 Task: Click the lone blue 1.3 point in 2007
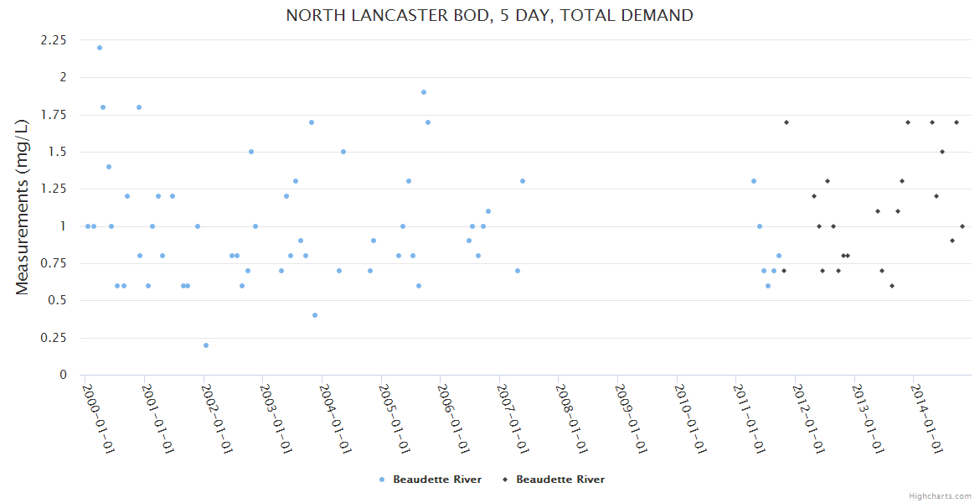pyautogui.click(x=523, y=181)
